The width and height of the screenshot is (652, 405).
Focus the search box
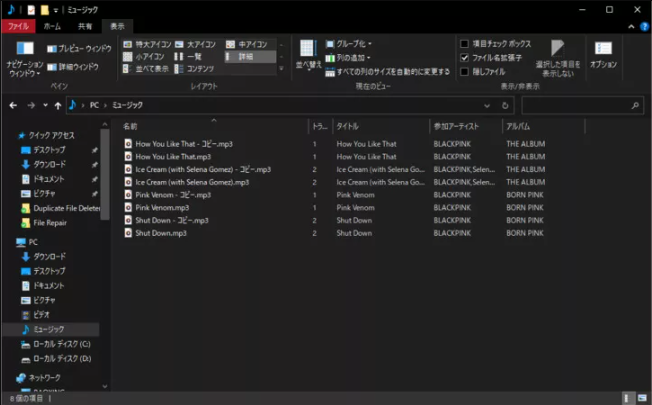pos(582,106)
